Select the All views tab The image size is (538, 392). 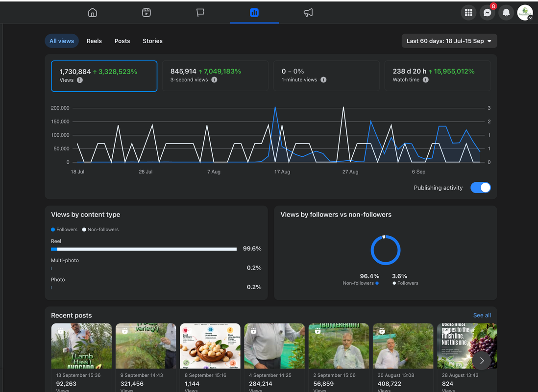point(62,41)
